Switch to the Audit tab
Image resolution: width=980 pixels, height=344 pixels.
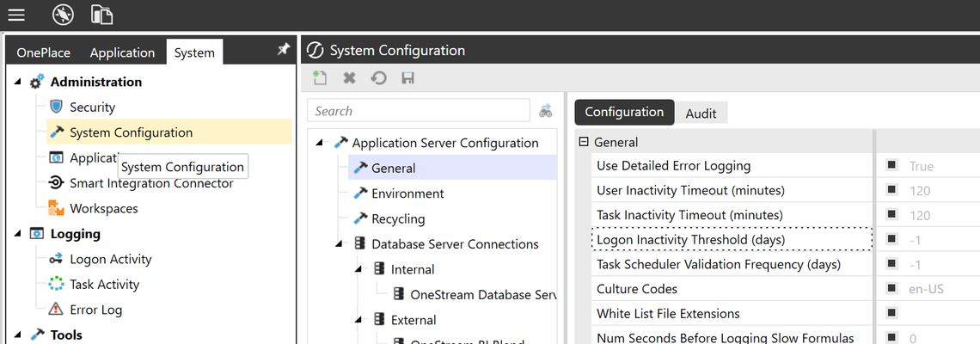(701, 114)
